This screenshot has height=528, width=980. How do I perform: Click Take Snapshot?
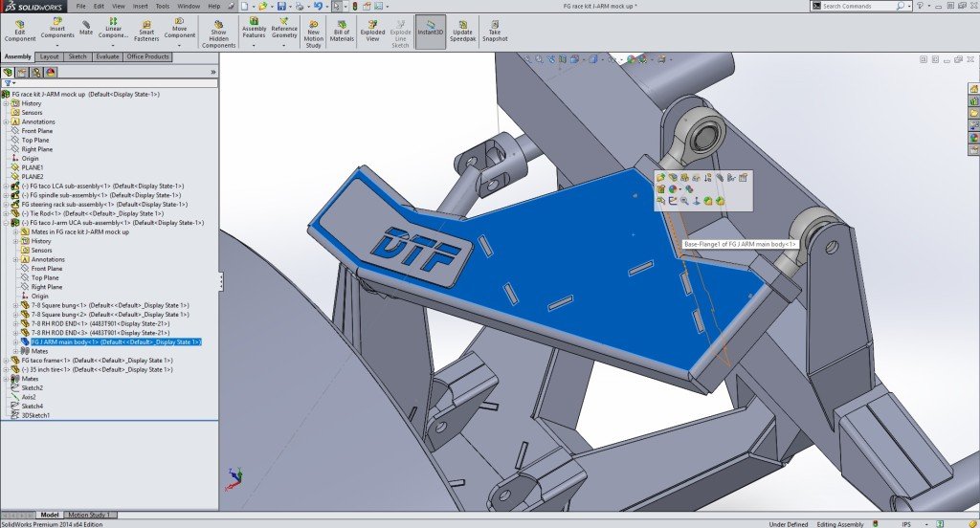tap(495, 30)
